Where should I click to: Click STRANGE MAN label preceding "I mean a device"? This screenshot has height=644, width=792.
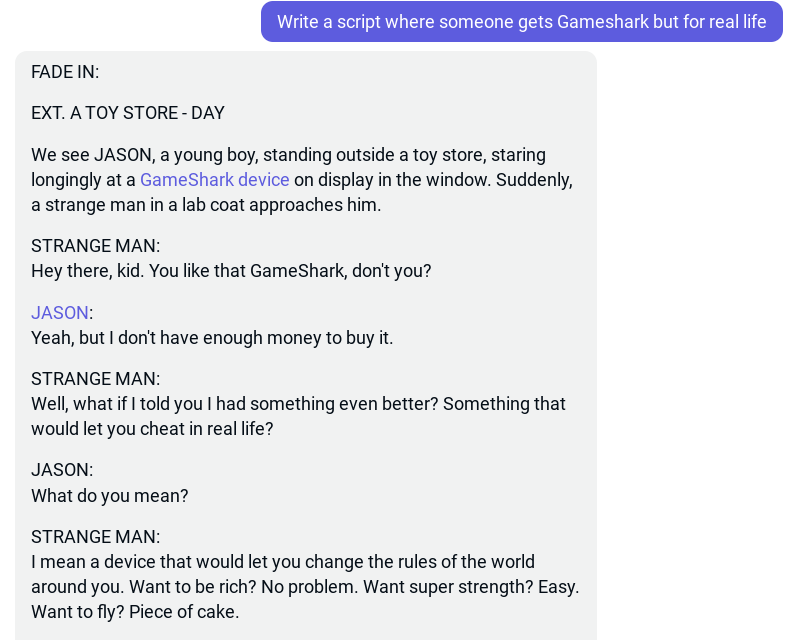(95, 537)
